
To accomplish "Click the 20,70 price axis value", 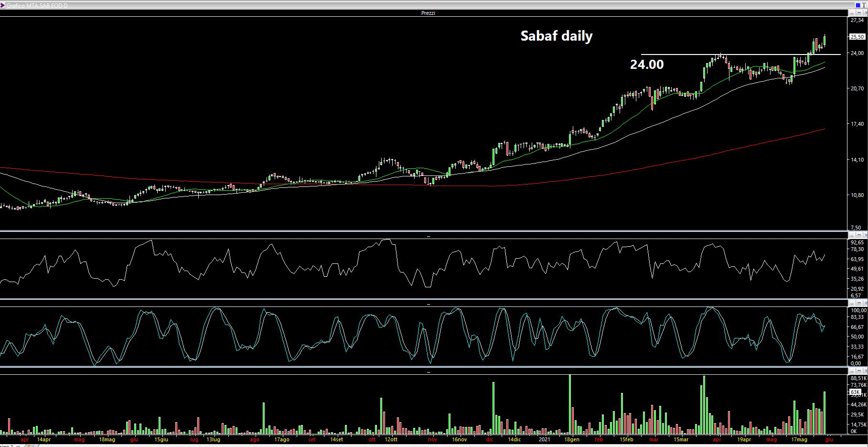I will pyautogui.click(x=857, y=88).
